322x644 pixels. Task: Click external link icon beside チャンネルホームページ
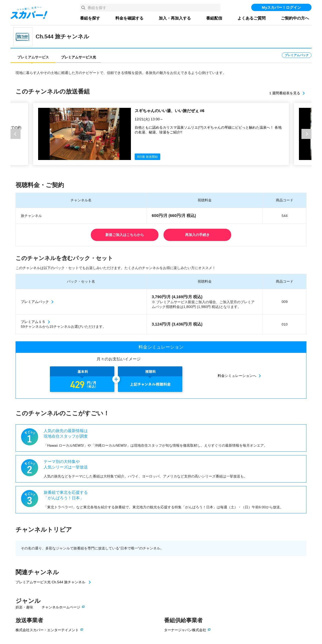[x=83, y=607]
